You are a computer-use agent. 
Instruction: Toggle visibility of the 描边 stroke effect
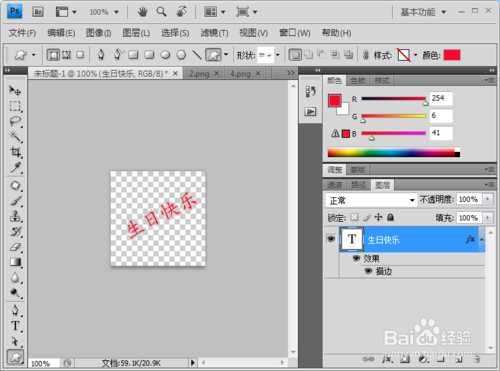pyautogui.click(x=368, y=271)
